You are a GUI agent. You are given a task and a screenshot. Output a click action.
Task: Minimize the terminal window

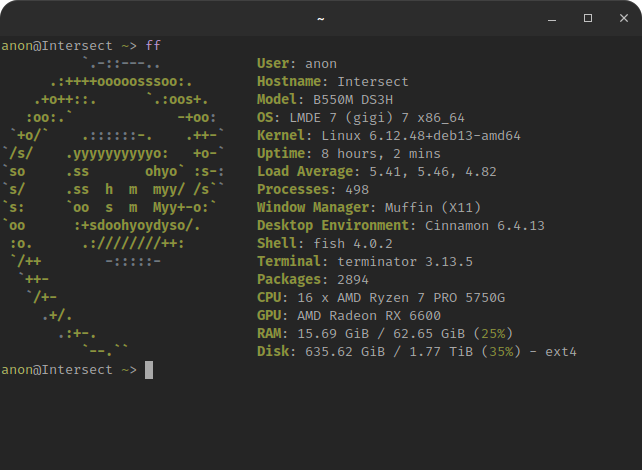(552, 18)
